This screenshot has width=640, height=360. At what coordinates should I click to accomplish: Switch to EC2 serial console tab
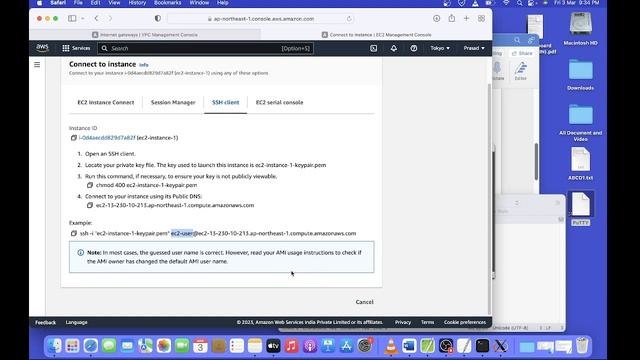pos(280,102)
